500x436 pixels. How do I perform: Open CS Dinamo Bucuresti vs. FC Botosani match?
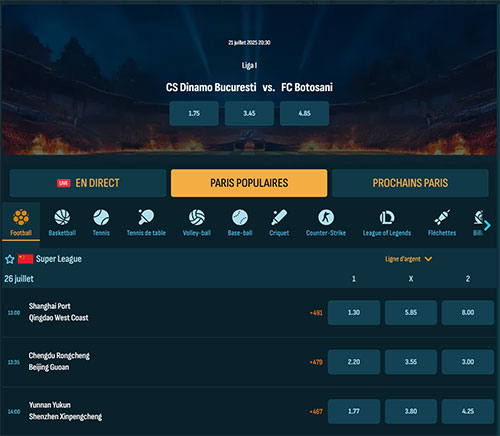[249, 87]
